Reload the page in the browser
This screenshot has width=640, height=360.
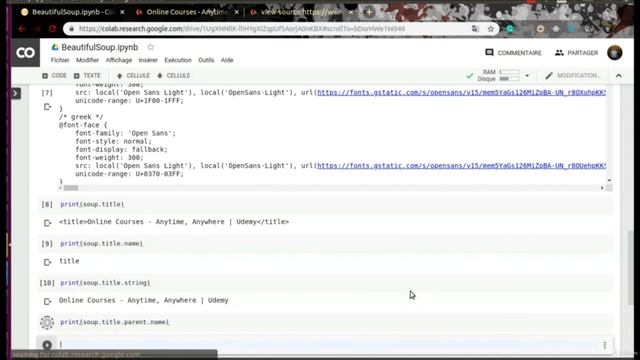[52, 29]
